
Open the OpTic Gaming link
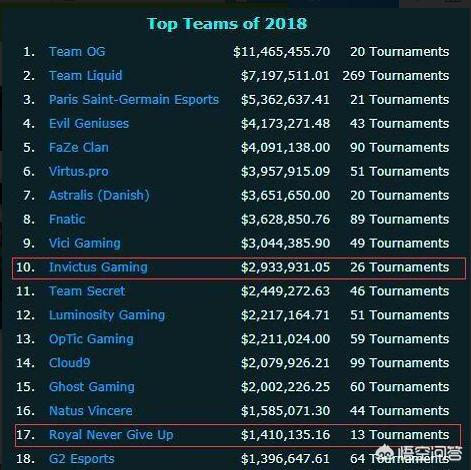coord(91,339)
